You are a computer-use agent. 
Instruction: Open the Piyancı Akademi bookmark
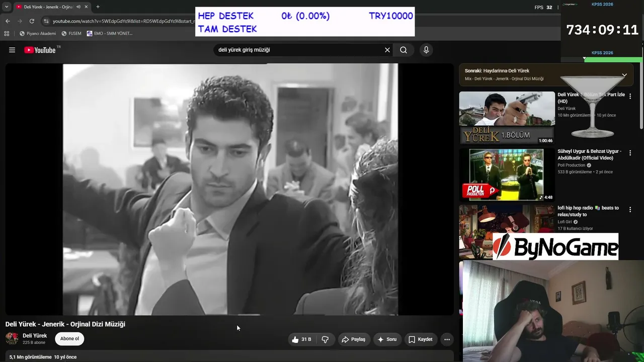38,34
